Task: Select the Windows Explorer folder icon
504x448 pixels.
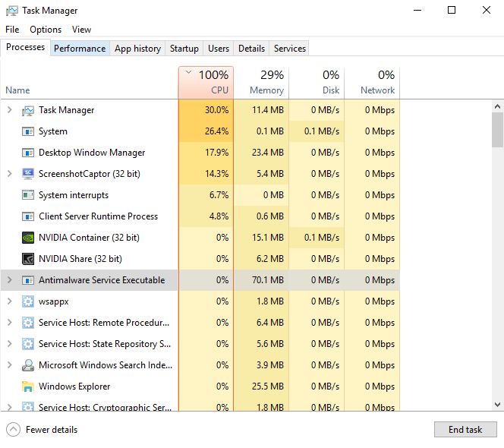Action: pyautogui.click(x=28, y=386)
